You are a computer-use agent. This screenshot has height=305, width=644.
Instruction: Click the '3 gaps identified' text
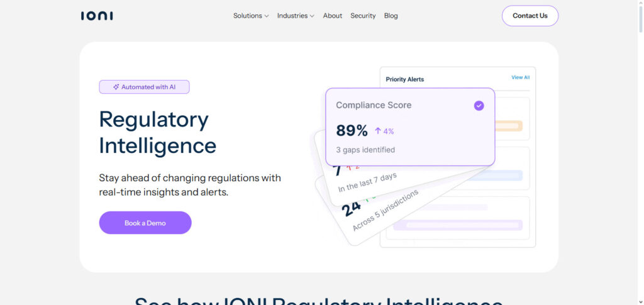pyautogui.click(x=365, y=150)
